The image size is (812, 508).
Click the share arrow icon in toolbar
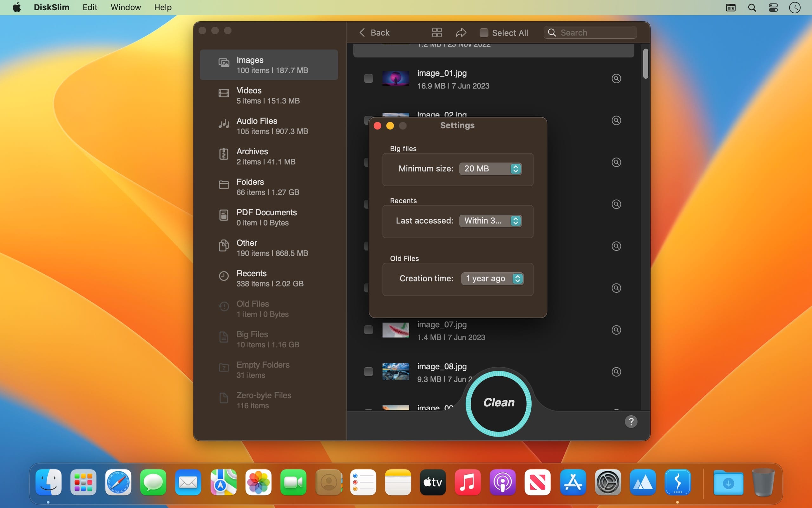461,33
